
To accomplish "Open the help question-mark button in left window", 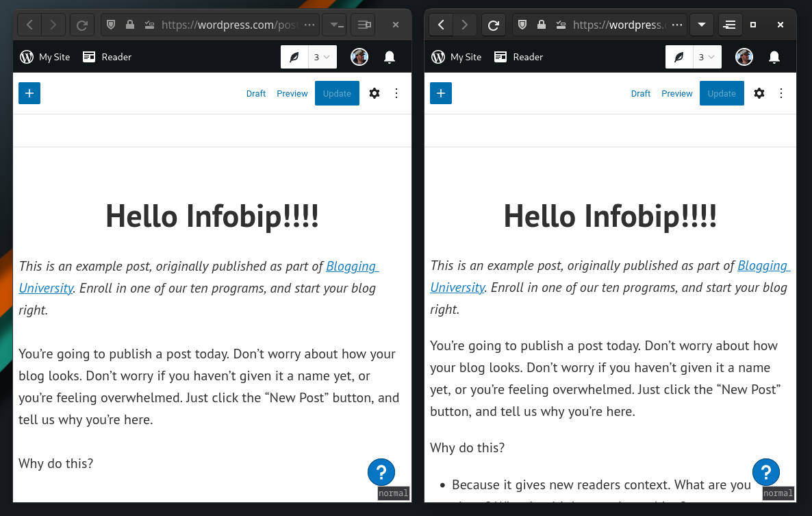I will coord(381,472).
